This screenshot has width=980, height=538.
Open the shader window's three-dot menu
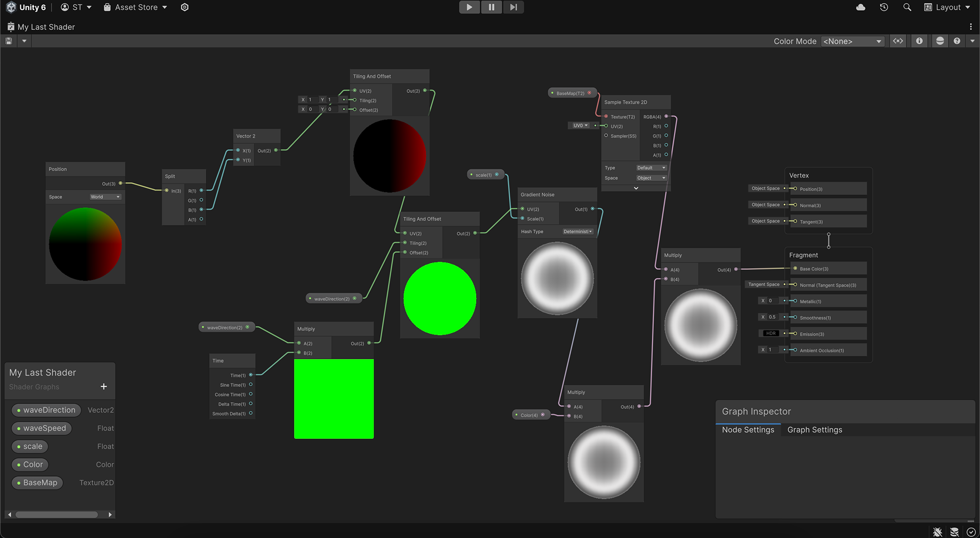(970, 27)
